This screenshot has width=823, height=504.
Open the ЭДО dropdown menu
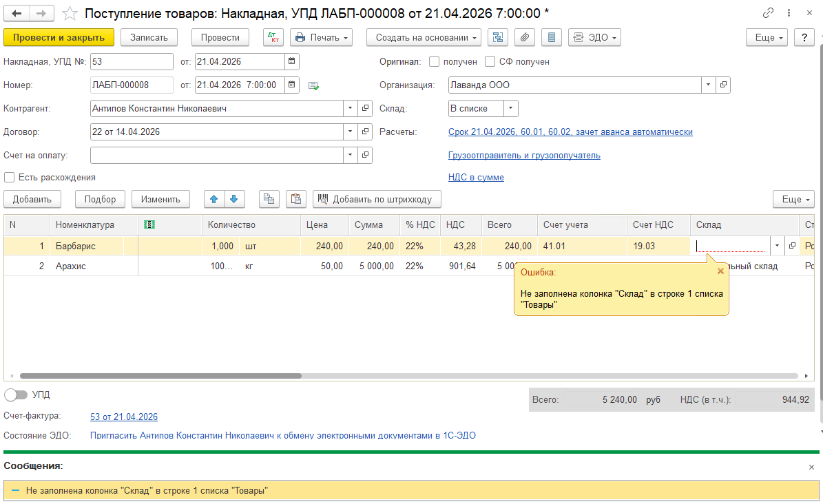tap(594, 37)
